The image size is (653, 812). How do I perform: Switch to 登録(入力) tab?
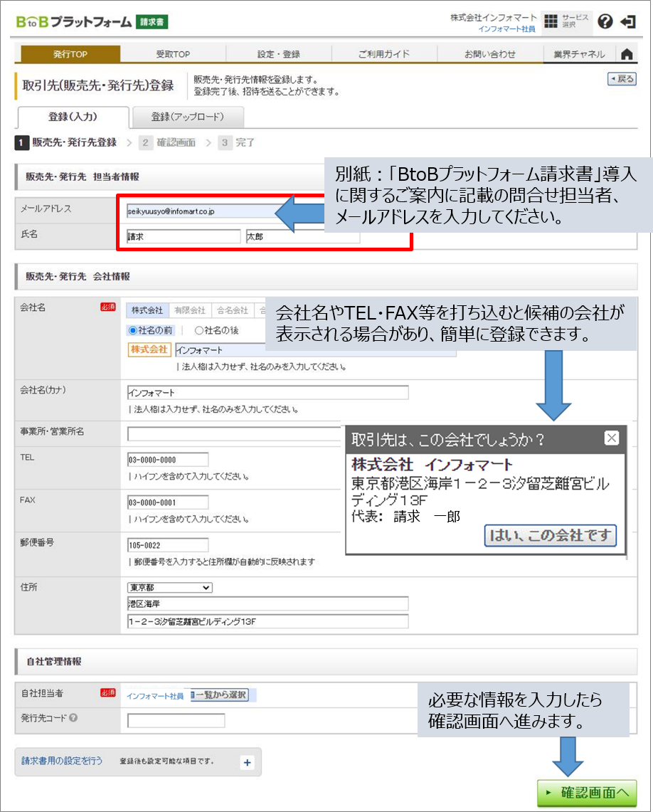73,117
